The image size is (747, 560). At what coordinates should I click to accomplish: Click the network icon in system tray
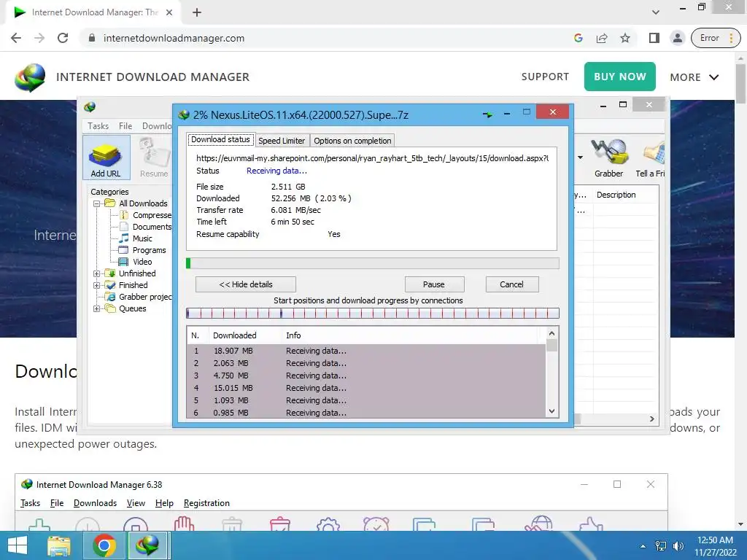661,546
